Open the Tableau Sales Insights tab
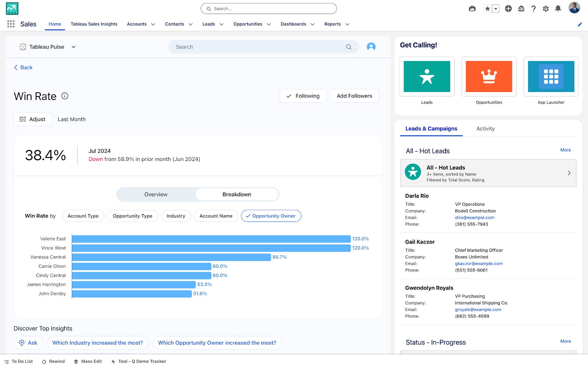Screen dimensions: 588x368 tap(94, 24)
